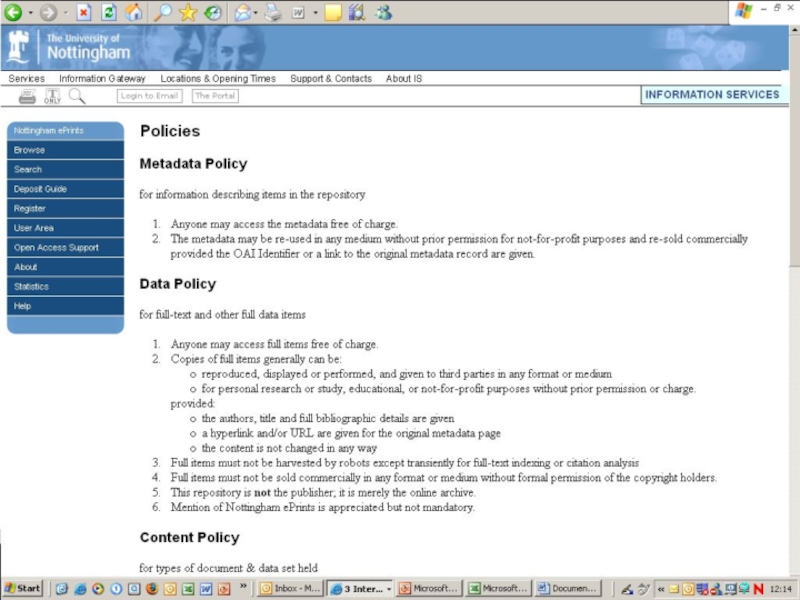
Task: Switch to Documen... Word taskbar button
Action: click(567, 588)
